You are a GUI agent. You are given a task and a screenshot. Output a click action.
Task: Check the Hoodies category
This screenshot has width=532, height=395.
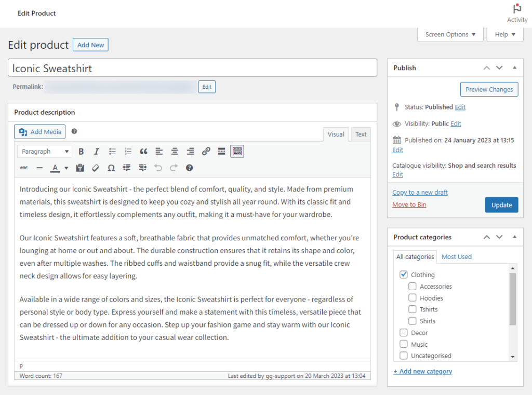pyautogui.click(x=413, y=298)
